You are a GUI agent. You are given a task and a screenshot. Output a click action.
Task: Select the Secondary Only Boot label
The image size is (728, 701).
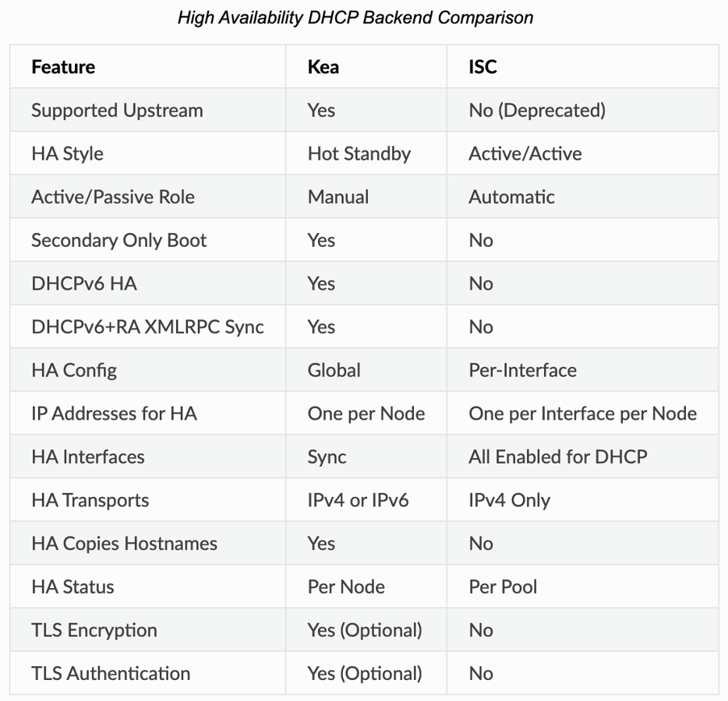[119, 240]
